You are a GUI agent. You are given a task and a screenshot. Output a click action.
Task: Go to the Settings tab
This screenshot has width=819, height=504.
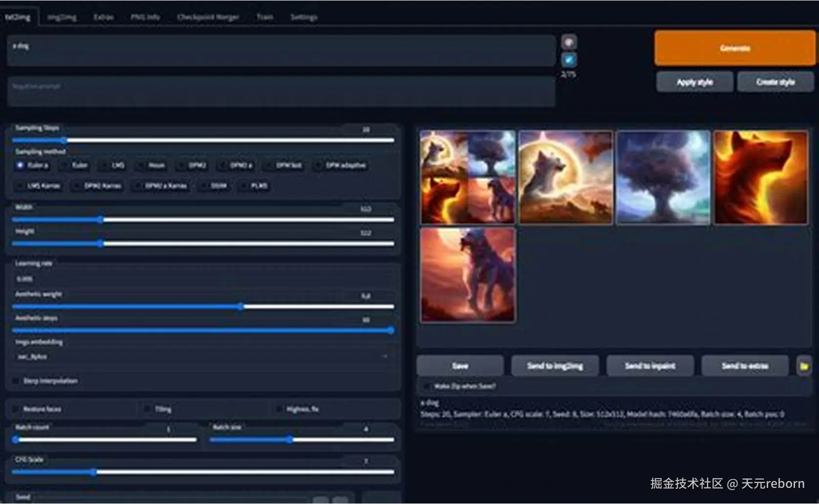[x=304, y=17]
